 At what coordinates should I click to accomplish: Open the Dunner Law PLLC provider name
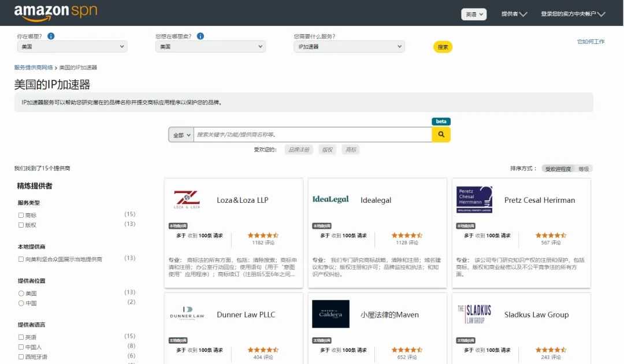pyautogui.click(x=246, y=315)
